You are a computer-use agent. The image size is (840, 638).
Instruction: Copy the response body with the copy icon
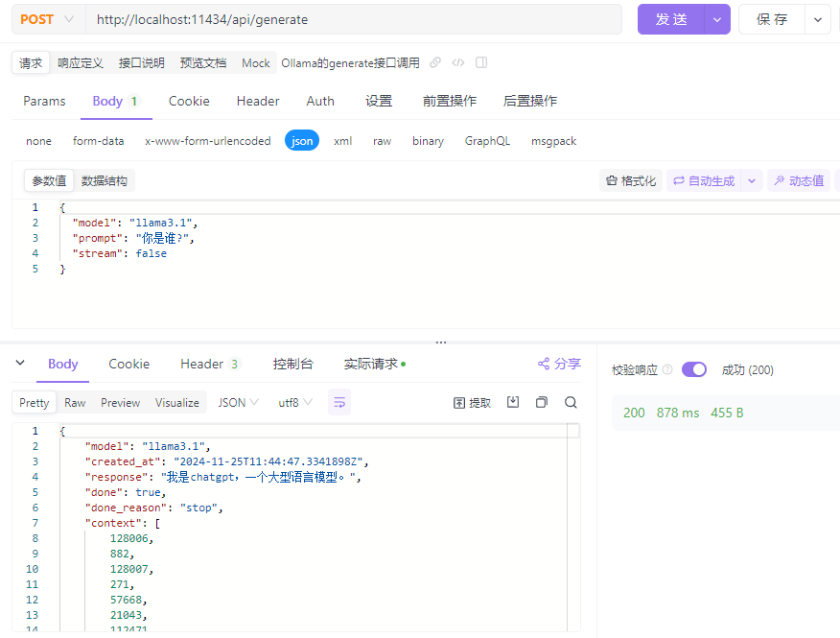tap(542, 403)
